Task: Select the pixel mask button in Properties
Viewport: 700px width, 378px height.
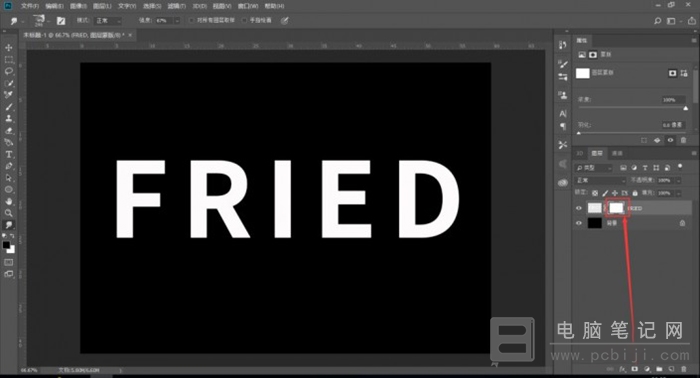Action: (x=672, y=73)
